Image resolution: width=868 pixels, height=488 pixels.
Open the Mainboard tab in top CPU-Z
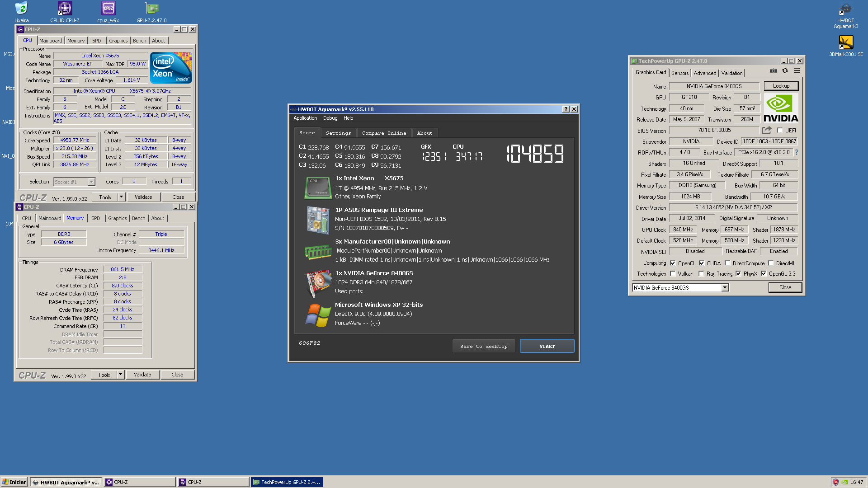click(51, 41)
